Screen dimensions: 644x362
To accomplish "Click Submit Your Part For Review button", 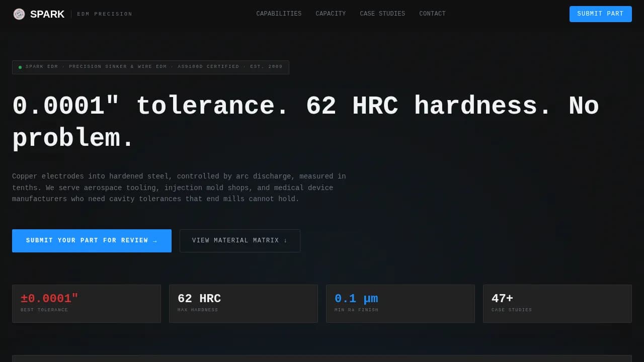I will 92,241.
